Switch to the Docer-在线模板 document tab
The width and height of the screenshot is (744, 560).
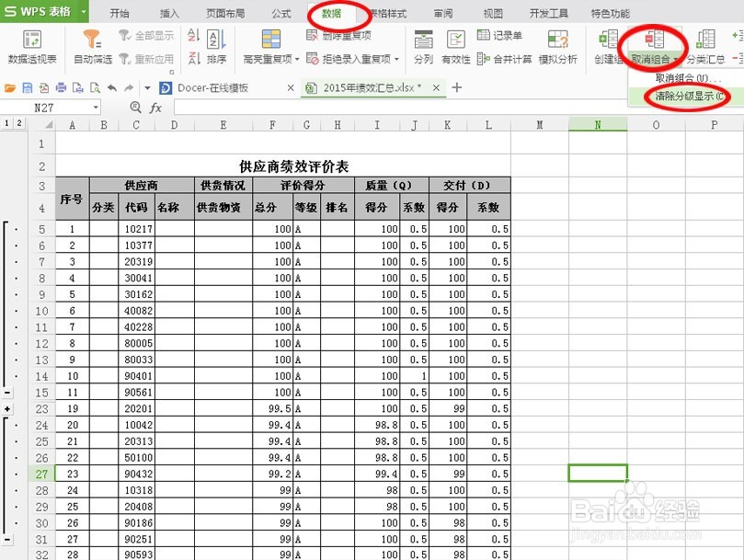click(x=212, y=88)
